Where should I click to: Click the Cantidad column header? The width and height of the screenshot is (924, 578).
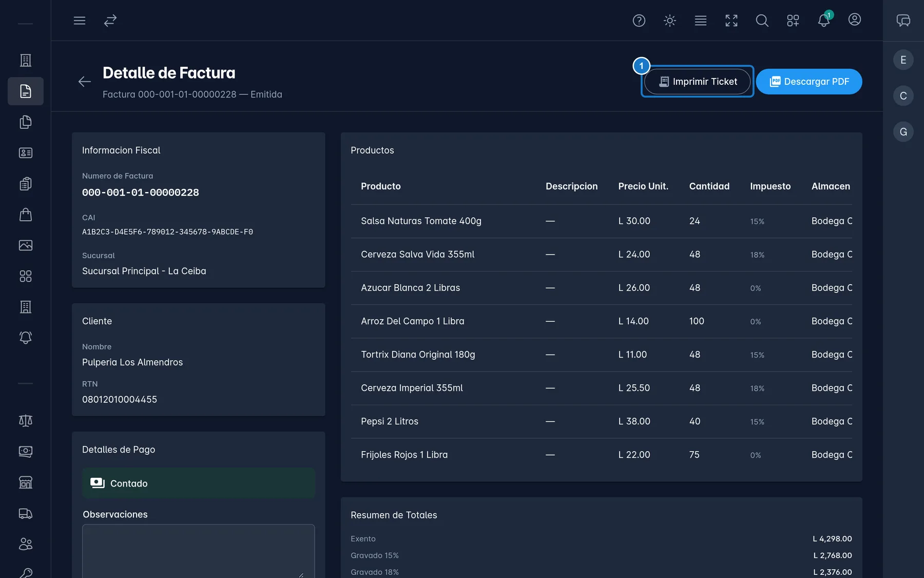(x=709, y=187)
